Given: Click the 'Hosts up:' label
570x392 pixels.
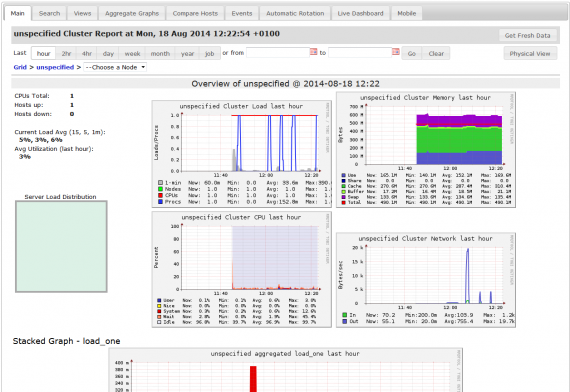Looking at the screenshot, I should tap(29, 105).
